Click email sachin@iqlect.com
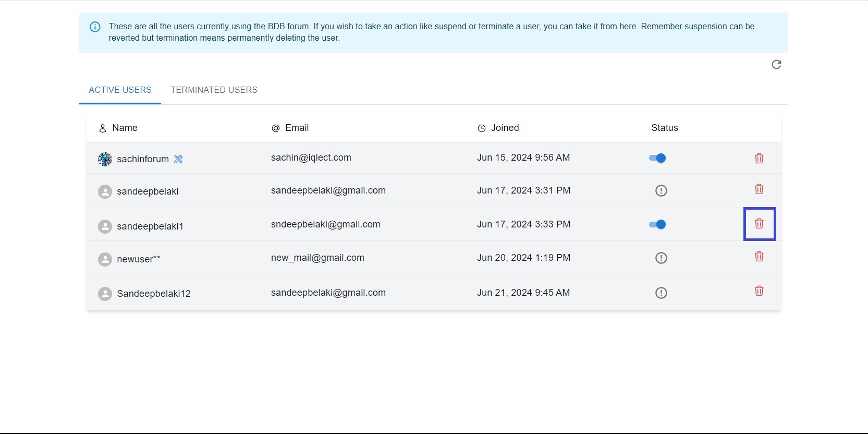This screenshot has height=434, width=868. tap(311, 158)
